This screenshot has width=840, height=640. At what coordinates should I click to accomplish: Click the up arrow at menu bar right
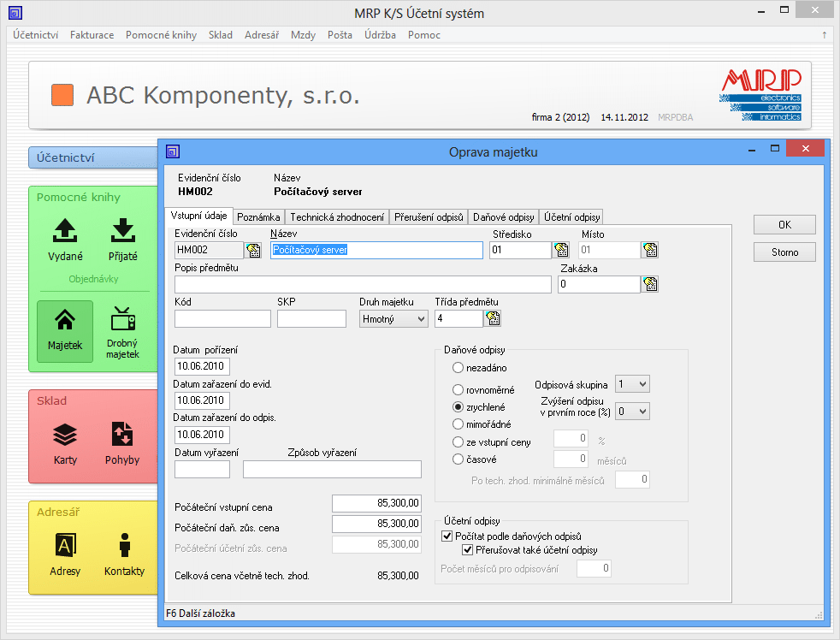[x=825, y=35]
